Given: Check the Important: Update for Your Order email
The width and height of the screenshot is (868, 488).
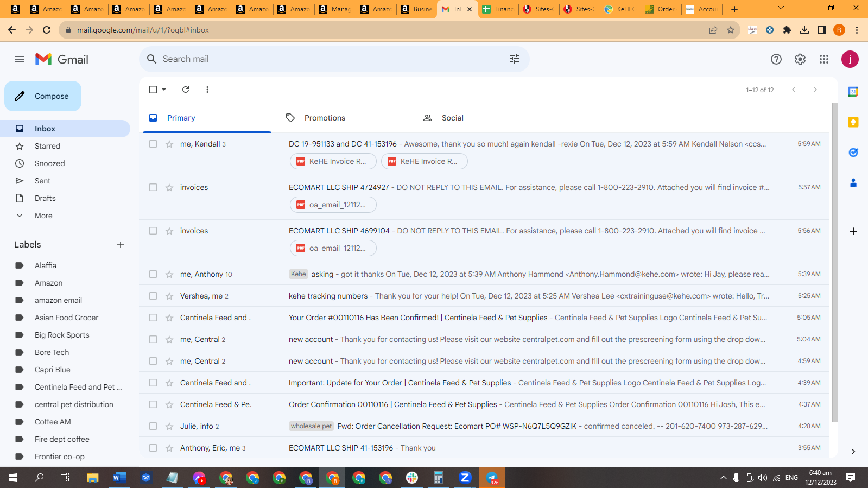Looking at the screenshot, I should pyautogui.click(x=153, y=383).
